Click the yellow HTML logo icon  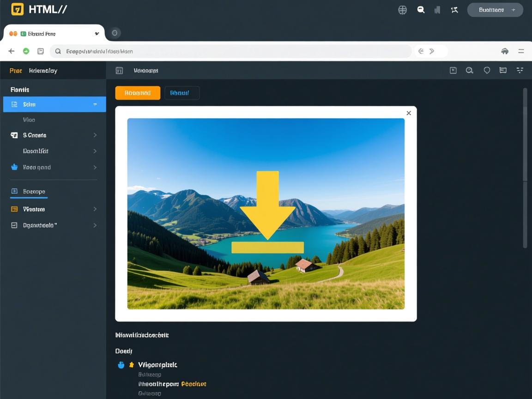click(17, 9)
